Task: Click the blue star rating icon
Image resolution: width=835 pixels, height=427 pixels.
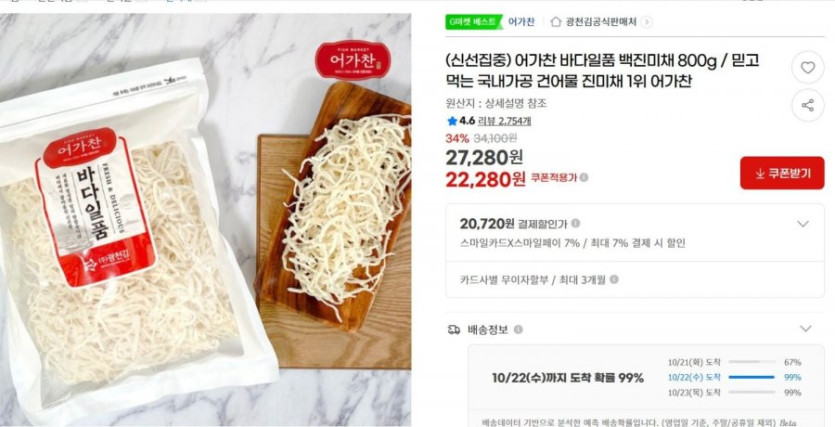Action: click(452, 121)
